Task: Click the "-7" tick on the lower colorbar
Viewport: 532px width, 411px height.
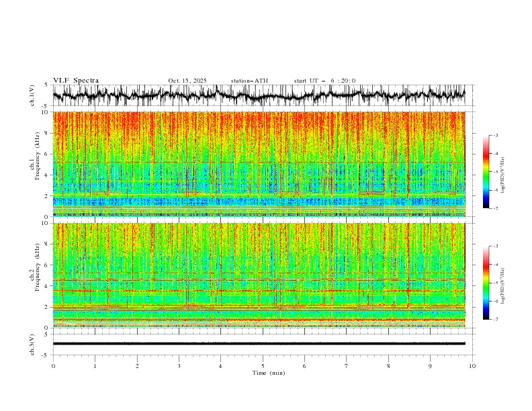Action: point(495,320)
